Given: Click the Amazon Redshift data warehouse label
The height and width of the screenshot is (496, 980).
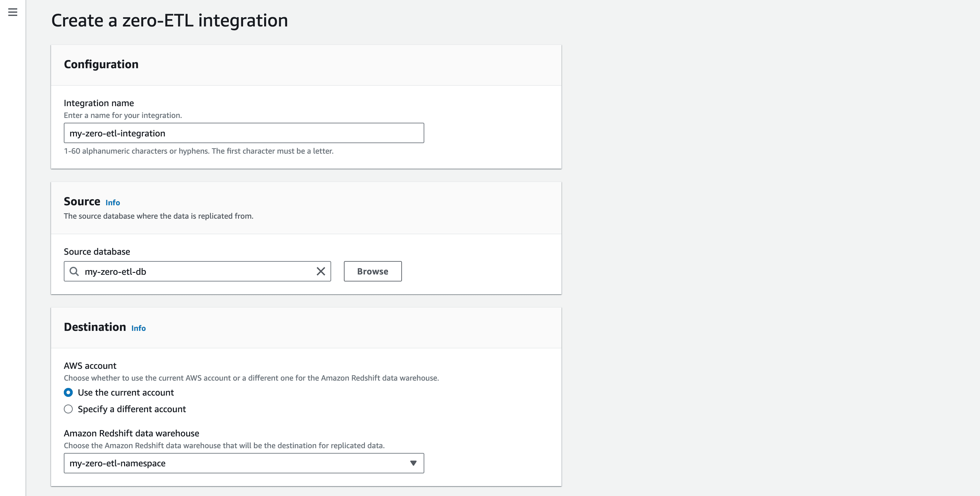Looking at the screenshot, I should (x=132, y=433).
